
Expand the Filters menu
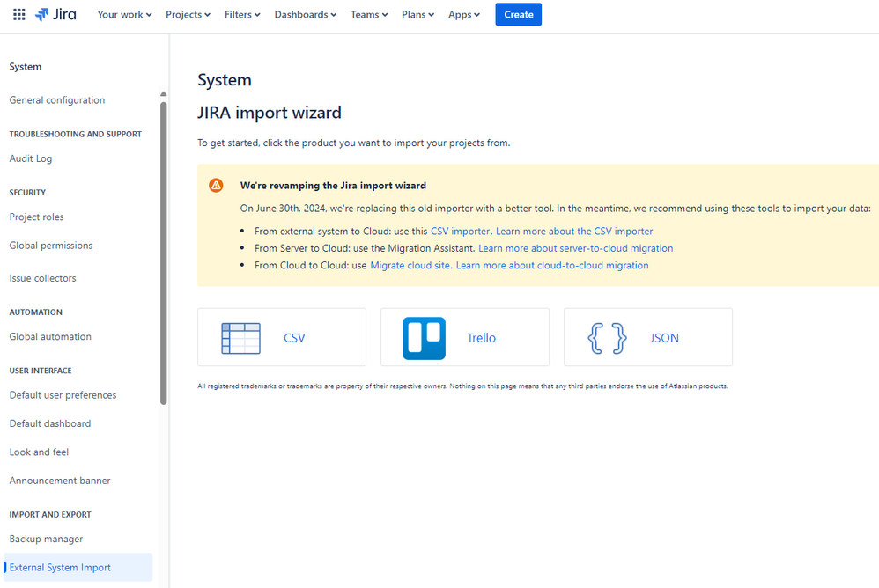click(242, 15)
